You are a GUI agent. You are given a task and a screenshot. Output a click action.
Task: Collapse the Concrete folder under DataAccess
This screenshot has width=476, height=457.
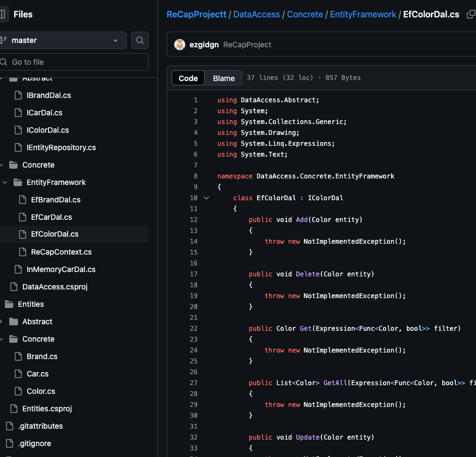[1, 165]
